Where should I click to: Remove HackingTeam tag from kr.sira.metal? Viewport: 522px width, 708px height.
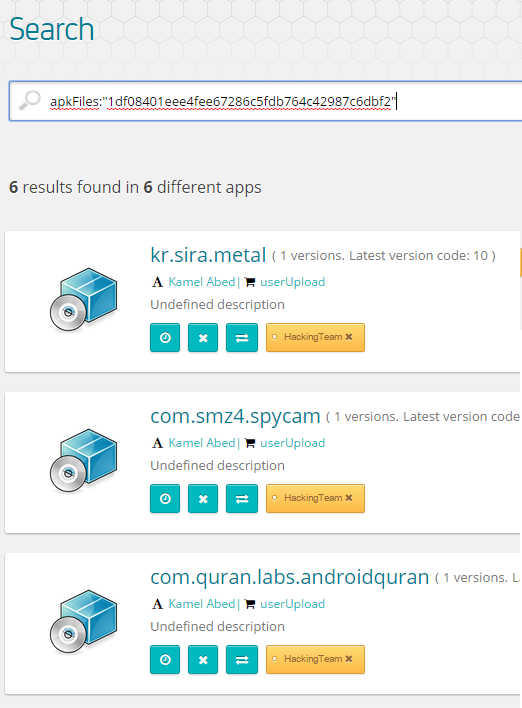[x=349, y=337]
